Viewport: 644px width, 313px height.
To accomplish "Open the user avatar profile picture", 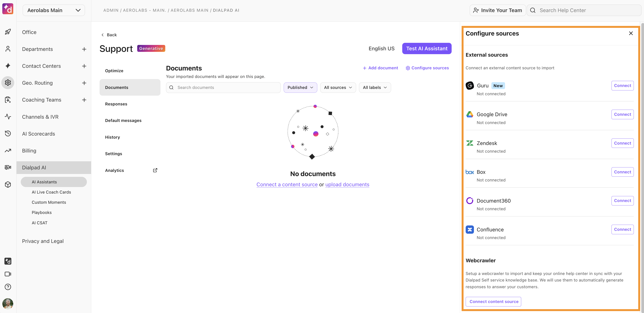I will coord(8,304).
